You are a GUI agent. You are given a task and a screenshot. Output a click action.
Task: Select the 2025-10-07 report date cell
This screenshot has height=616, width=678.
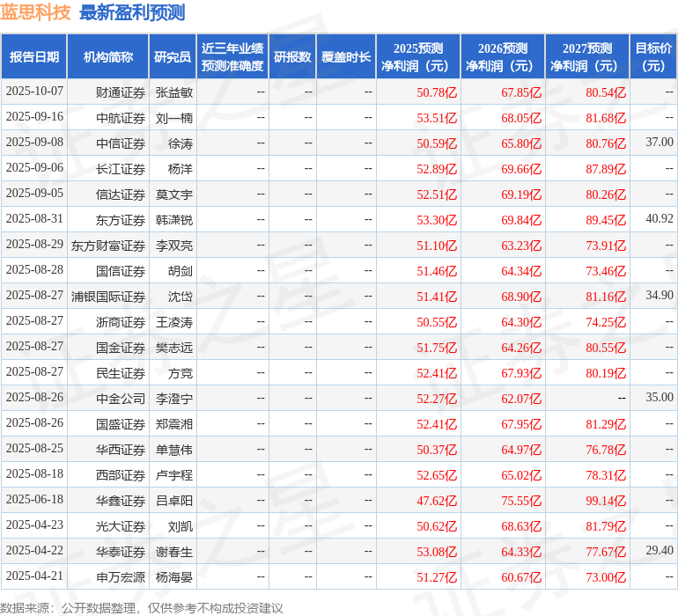pyautogui.click(x=34, y=92)
